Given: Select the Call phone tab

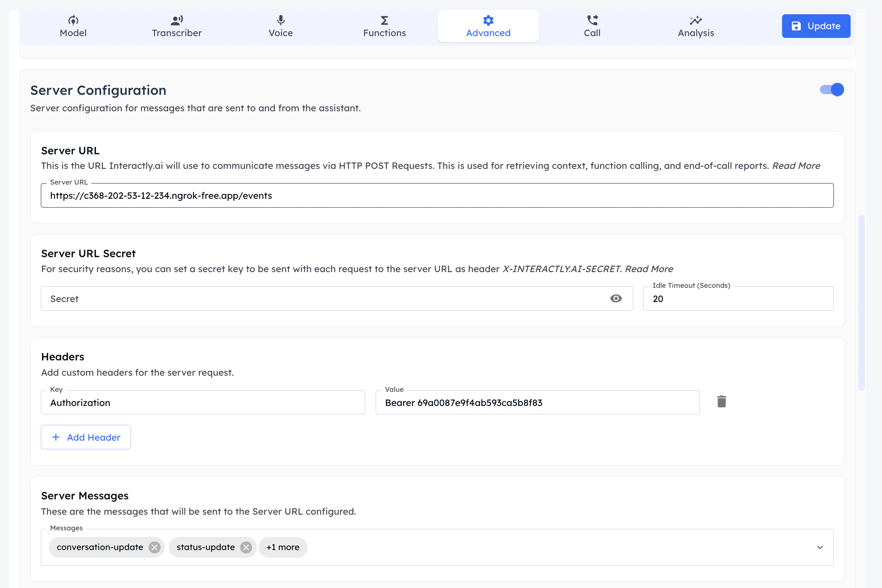Looking at the screenshot, I should [592, 26].
